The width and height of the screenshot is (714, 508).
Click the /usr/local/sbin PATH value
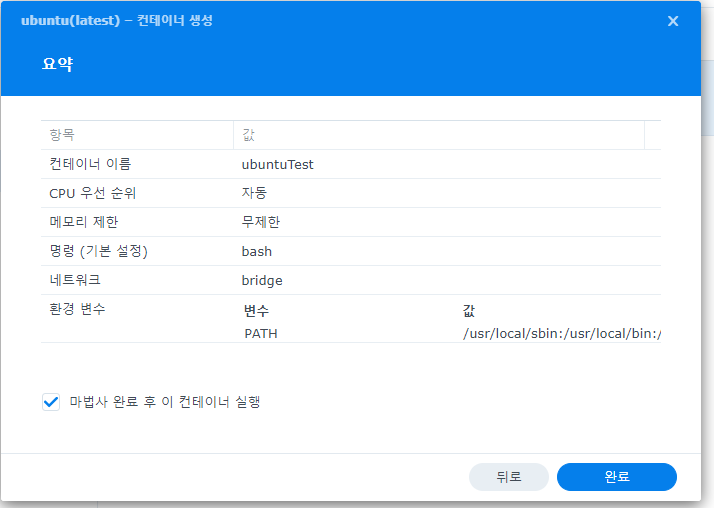point(562,334)
